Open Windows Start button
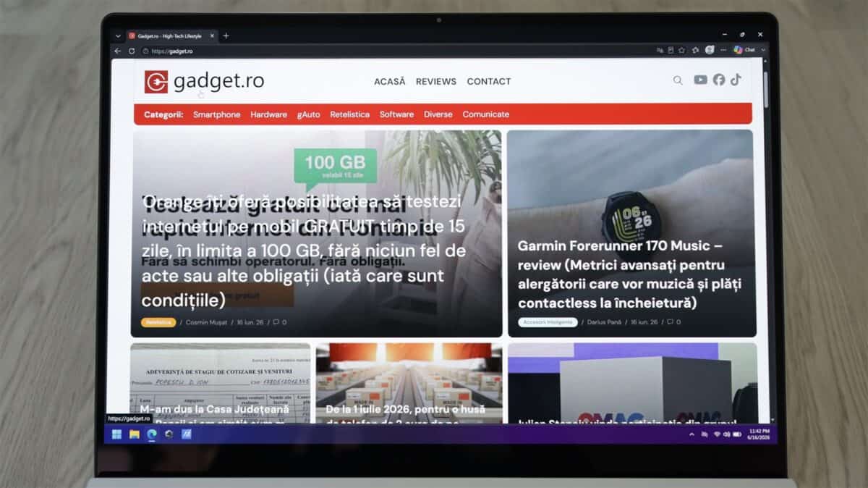 tap(116, 434)
